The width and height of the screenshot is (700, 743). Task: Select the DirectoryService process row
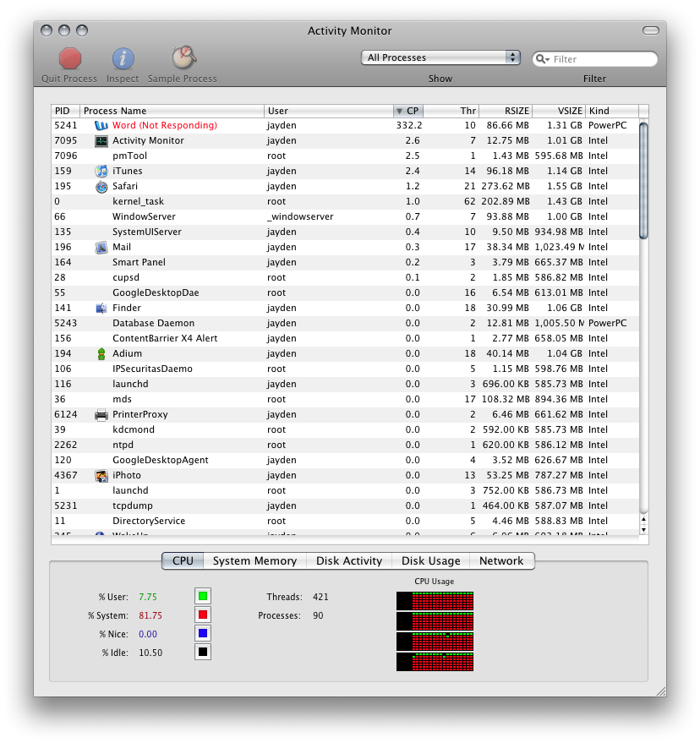click(x=345, y=521)
